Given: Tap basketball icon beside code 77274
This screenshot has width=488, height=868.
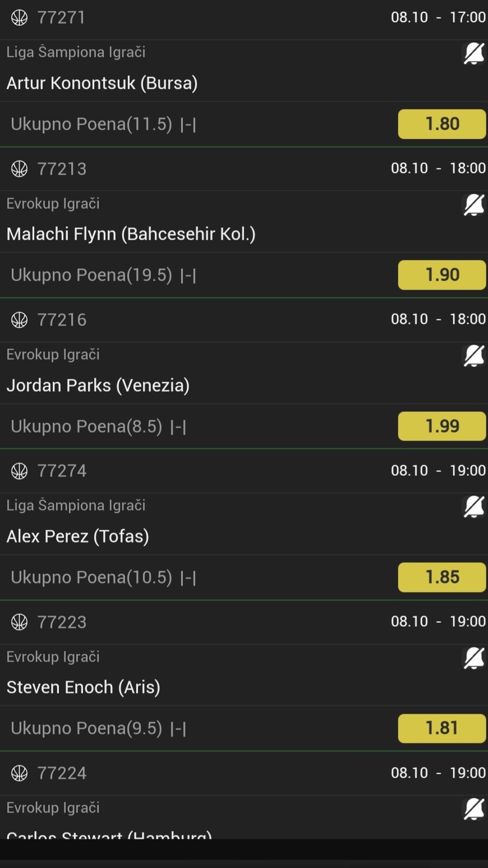Looking at the screenshot, I should 20,471.
